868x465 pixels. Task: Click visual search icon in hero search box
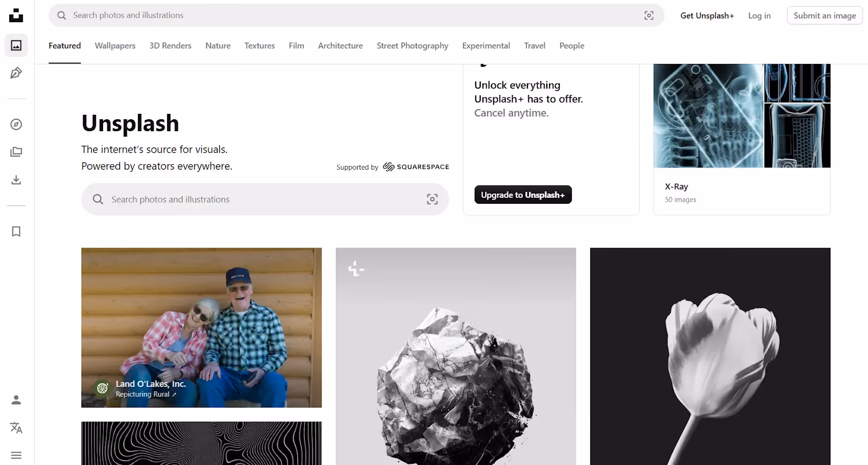(432, 199)
